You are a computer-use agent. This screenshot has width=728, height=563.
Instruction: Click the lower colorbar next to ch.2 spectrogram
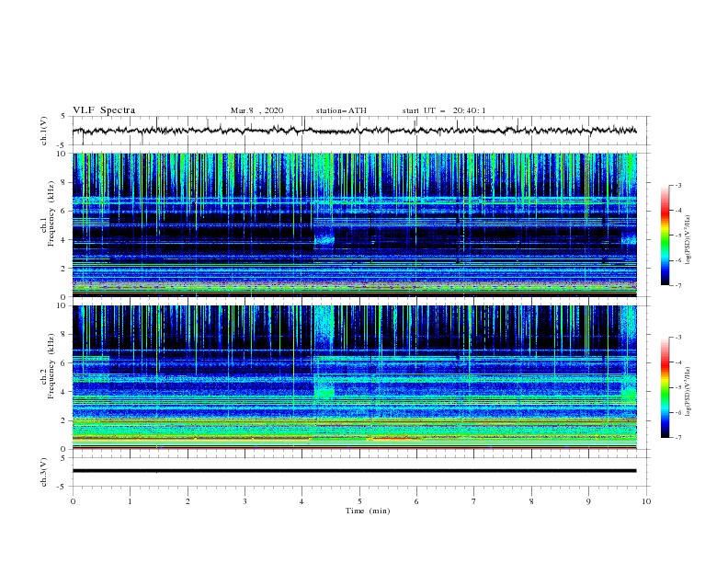pos(665,387)
